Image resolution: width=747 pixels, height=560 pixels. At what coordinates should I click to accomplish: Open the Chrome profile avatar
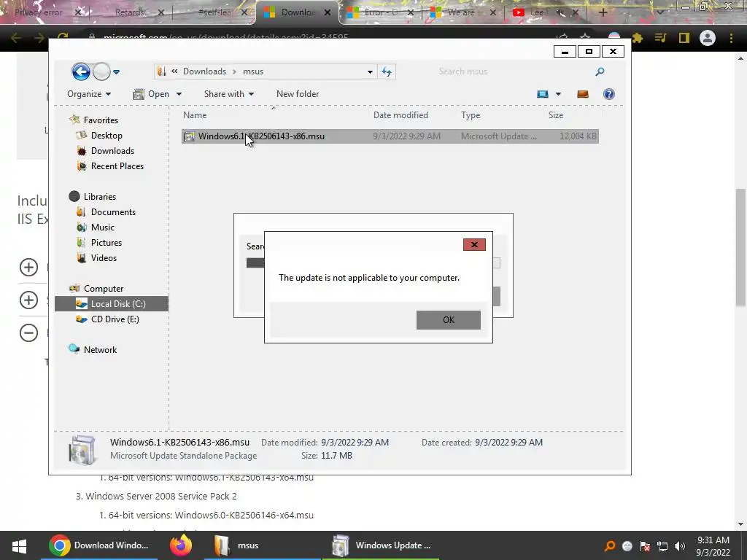point(708,38)
